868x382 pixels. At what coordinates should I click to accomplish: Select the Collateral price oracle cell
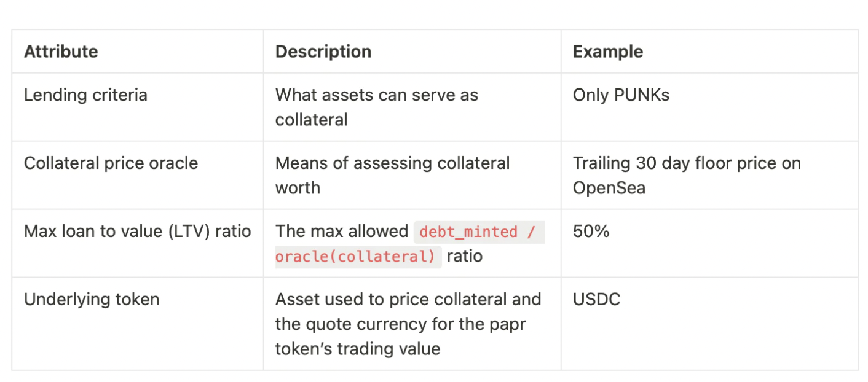pyautogui.click(x=111, y=163)
